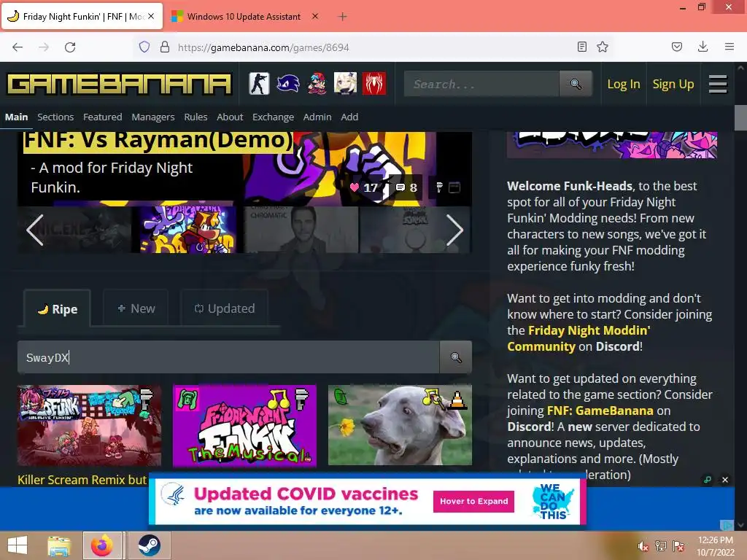Open Windows Start menu
This screenshot has height=560, width=747.
(18, 545)
